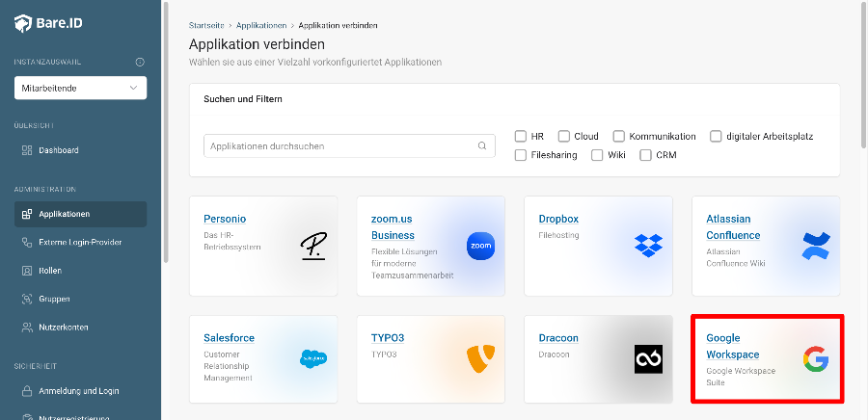Click the main page vertical scrollbar
Viewport: 868px width, 420px height.
[x=864, y=74]
